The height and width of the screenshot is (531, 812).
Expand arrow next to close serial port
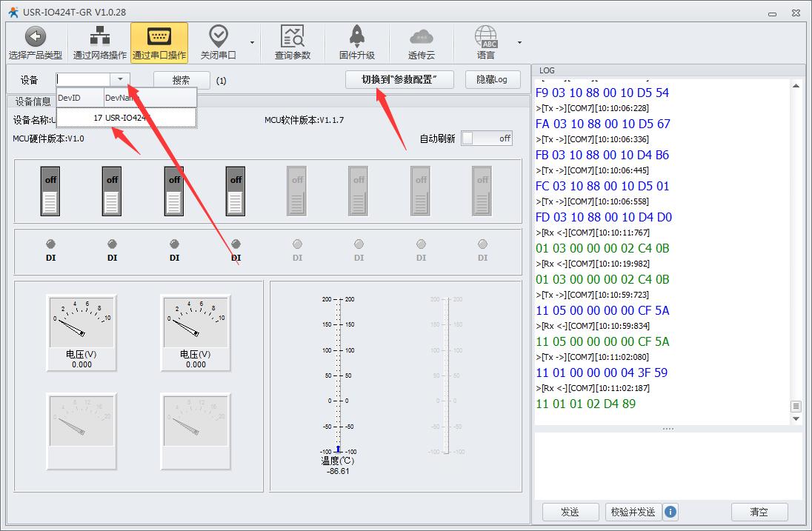coord(252,42)
